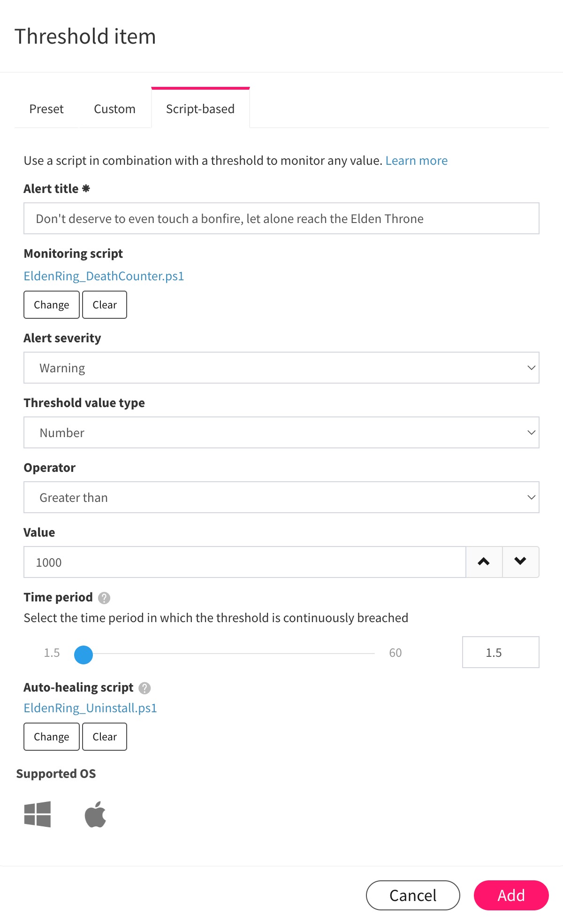Open the Learn more link
Screen dimensions: 563x924
(416, 161)
